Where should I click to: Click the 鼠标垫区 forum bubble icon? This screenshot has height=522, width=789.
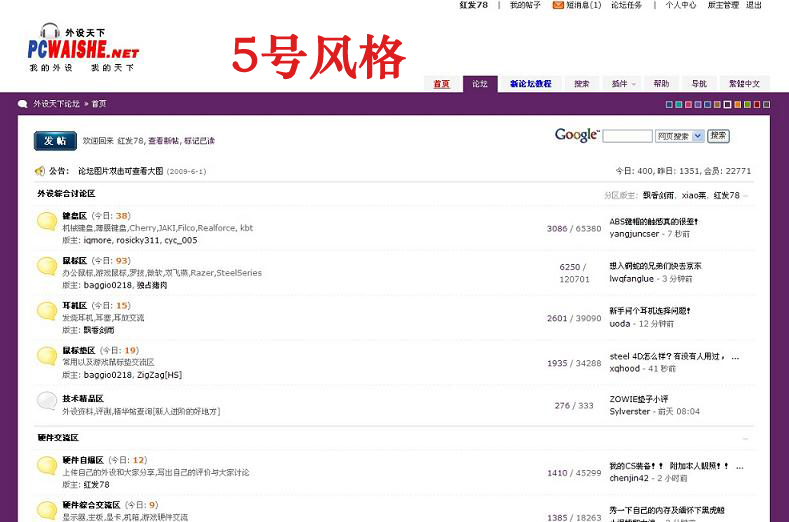point(47,356)
